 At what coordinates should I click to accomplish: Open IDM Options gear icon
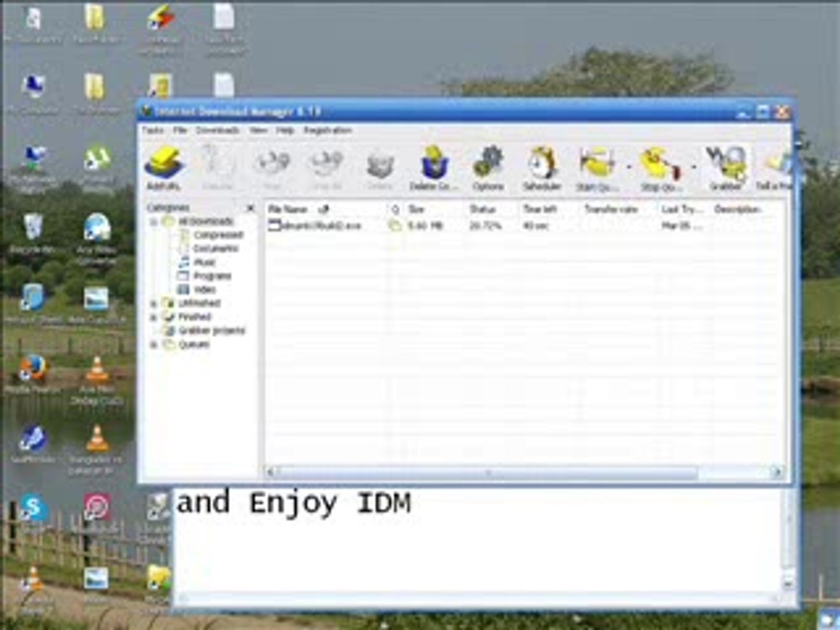tap(488, 169)
